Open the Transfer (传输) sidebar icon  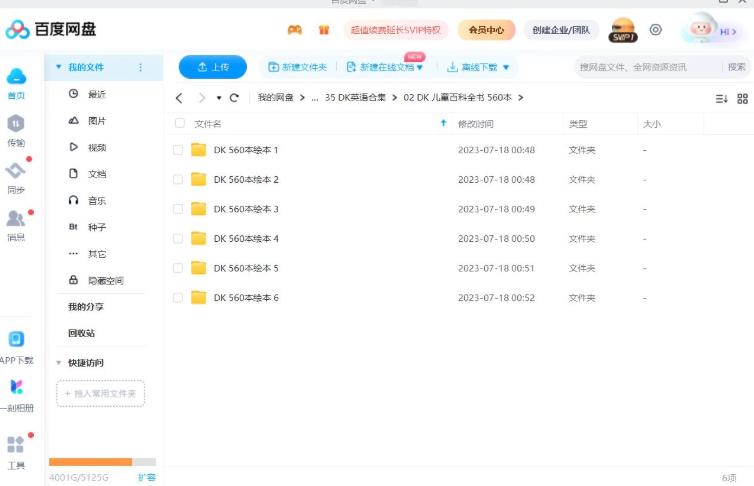[16, 124]
